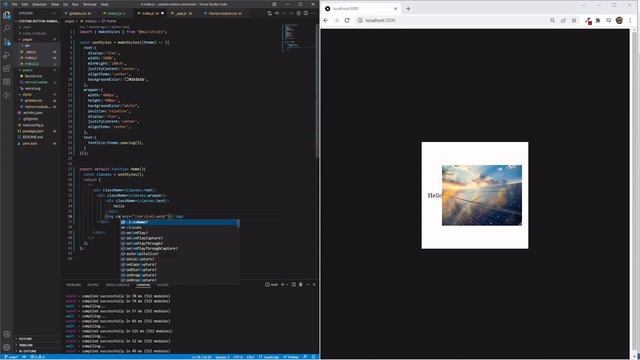
Task: Open the Help menu in VS Code
Action: point(104,4)
